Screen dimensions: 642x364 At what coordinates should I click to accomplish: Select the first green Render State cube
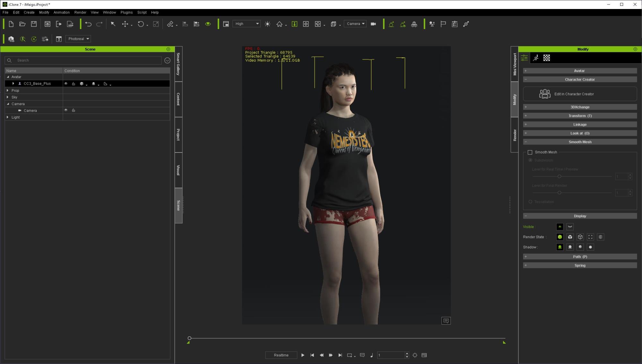(560, 237)
